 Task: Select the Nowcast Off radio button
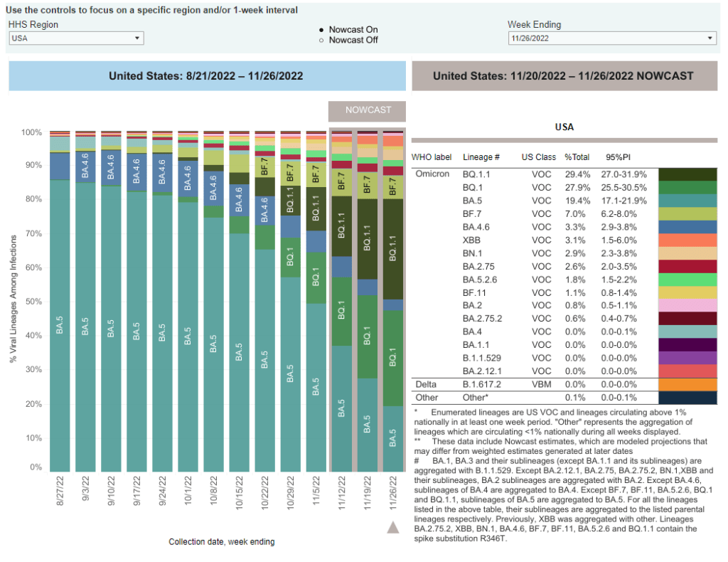pyautogui.click(x=321, y=41)
